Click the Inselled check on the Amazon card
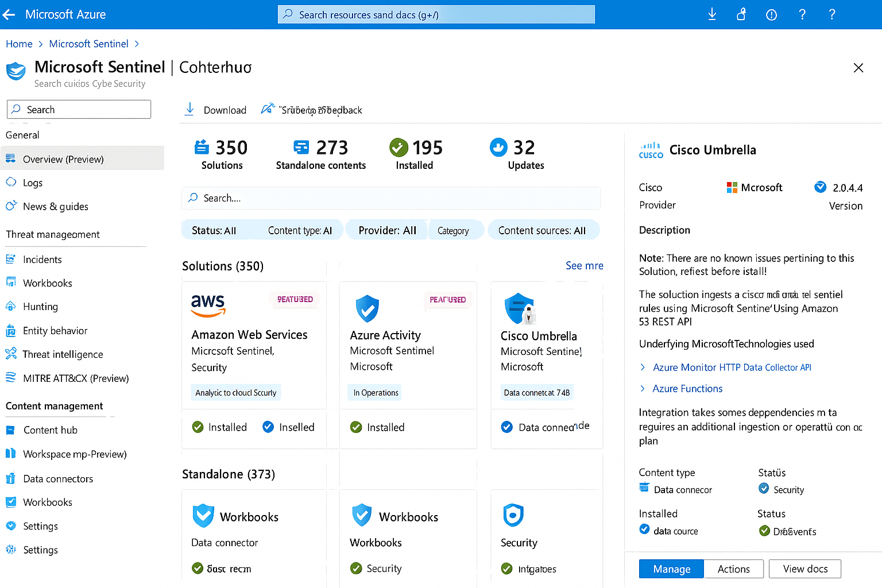882x588 pixels. point(268,427)
